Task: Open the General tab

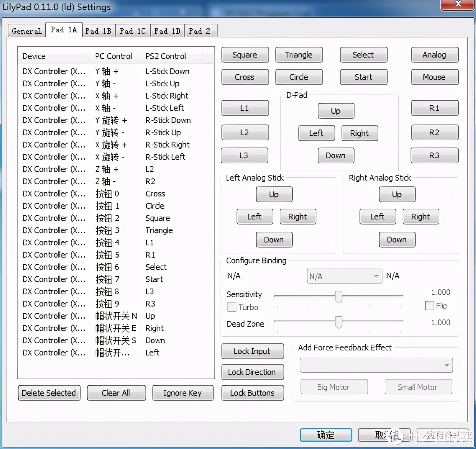Action: point(27,31)
